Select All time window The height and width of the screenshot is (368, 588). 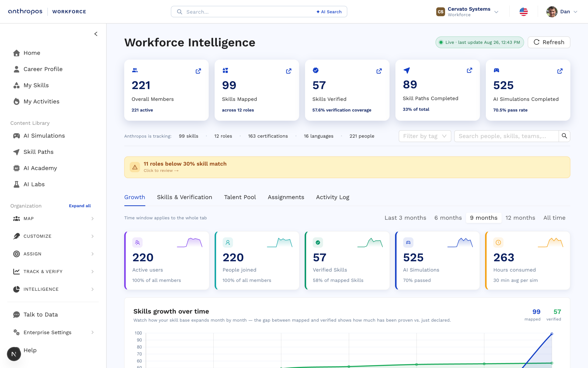coord(554,218)
